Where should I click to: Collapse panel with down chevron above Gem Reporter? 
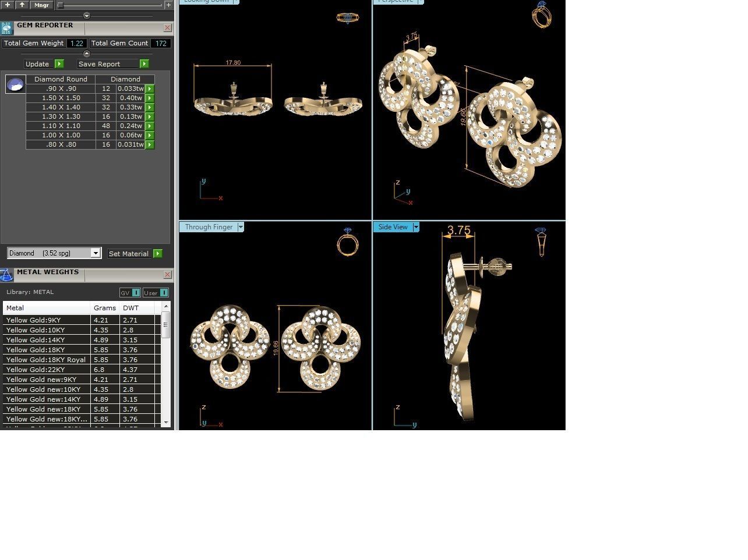click(x=87, y=16)
